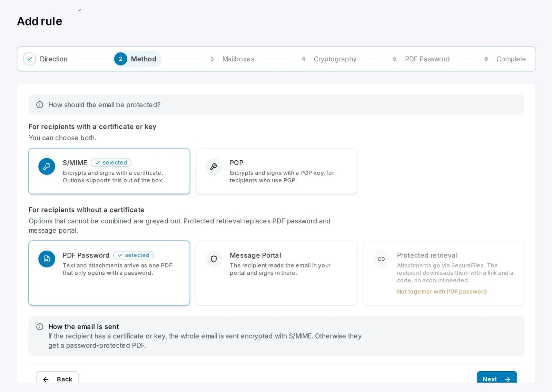This screenshot has height=392, width=552.
Task: Click the PDF Password document icon
Action: click(x=47, y=259)
